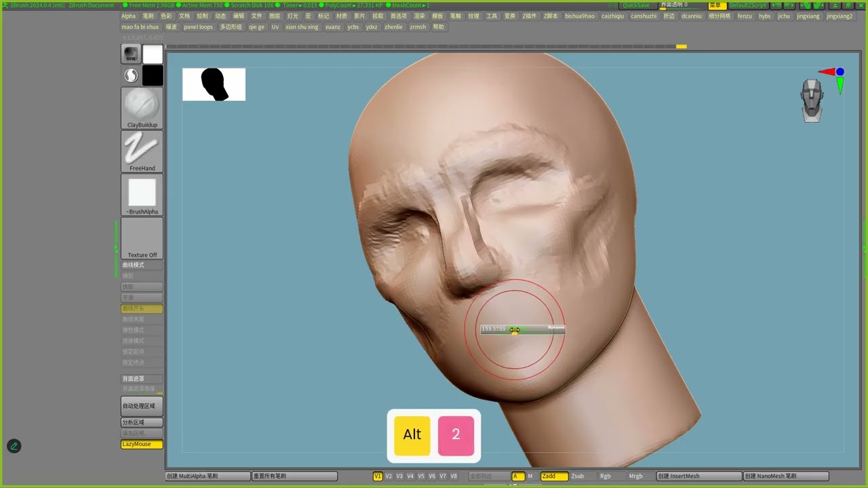Open the FreeHand stroke picker
This screenshot has height=488, width=868.
142,151
